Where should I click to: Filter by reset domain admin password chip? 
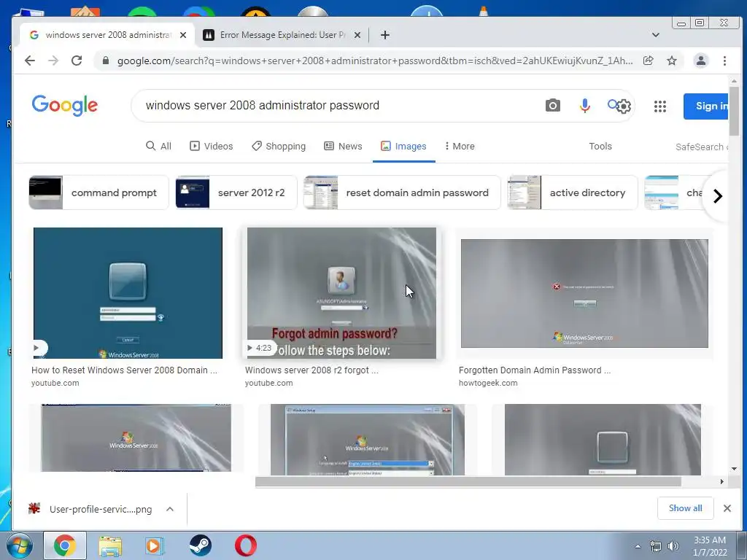402,192
